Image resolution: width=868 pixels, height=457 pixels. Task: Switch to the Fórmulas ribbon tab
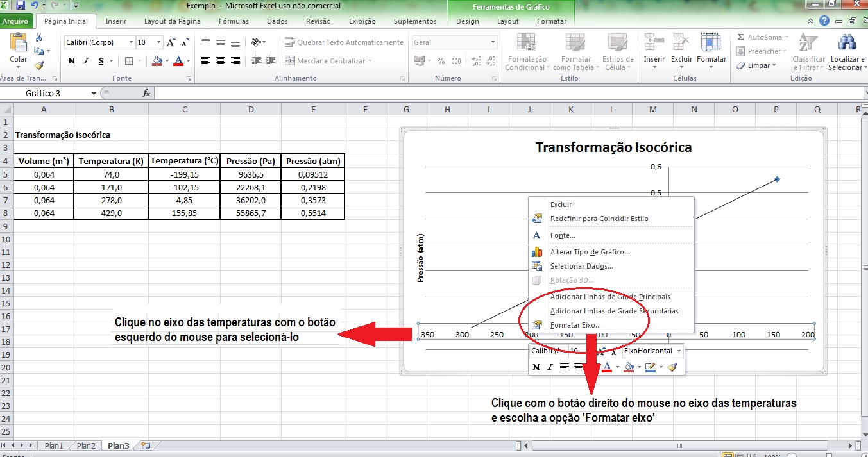(234, 21)
